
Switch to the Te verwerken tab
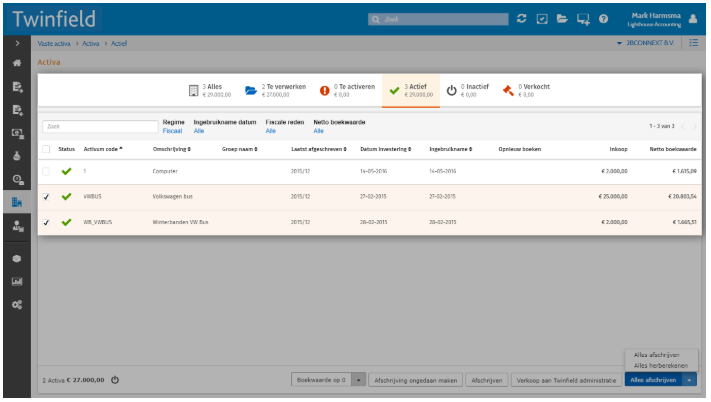pos(268,90)
